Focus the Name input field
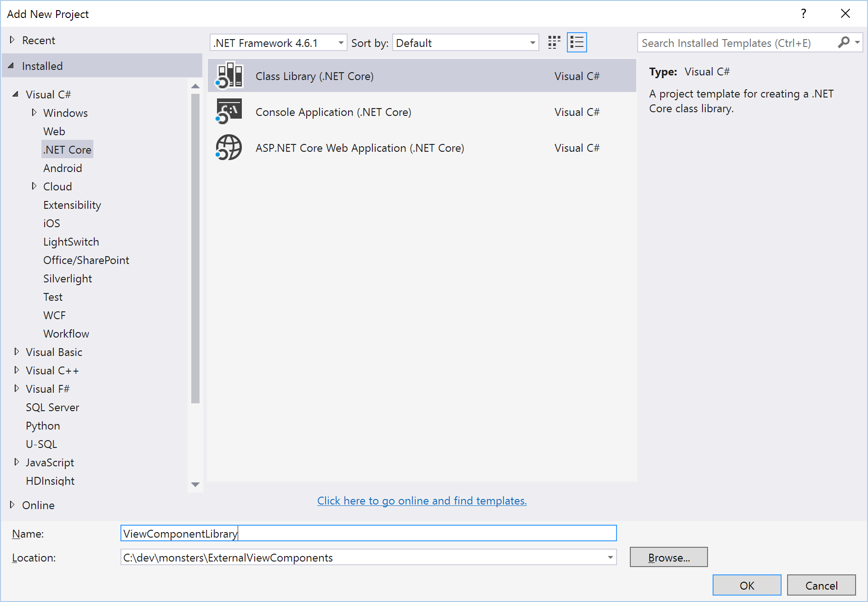This screenshot has height=602, width=868. click(x=368, y=533)
